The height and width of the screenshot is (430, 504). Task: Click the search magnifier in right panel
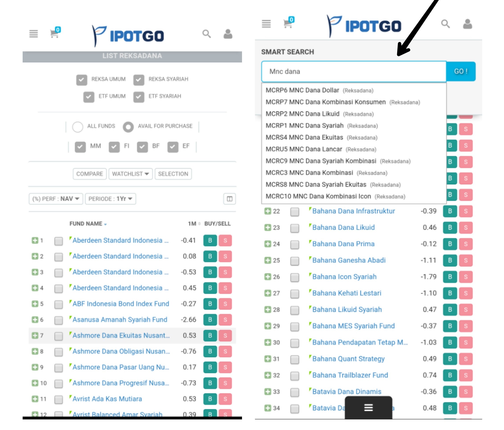(x=445, y=24)
